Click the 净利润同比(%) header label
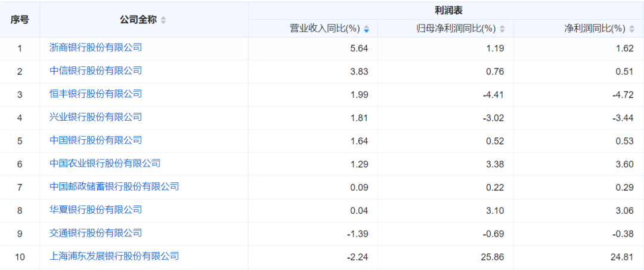Screen dimensions: 644x270 [x=595, y=29]
